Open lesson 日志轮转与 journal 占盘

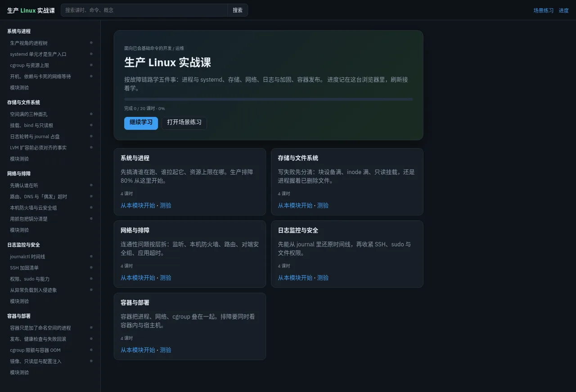[x=51, y=137]
